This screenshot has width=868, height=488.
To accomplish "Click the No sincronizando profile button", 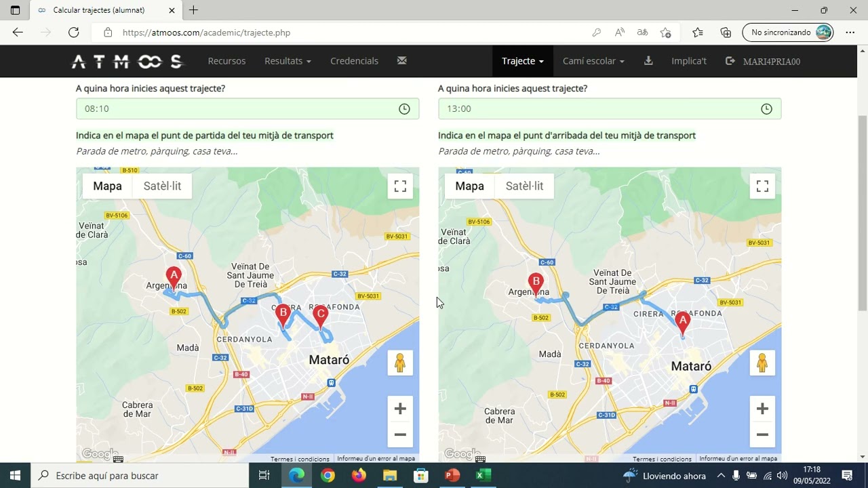I will point(787,32).
